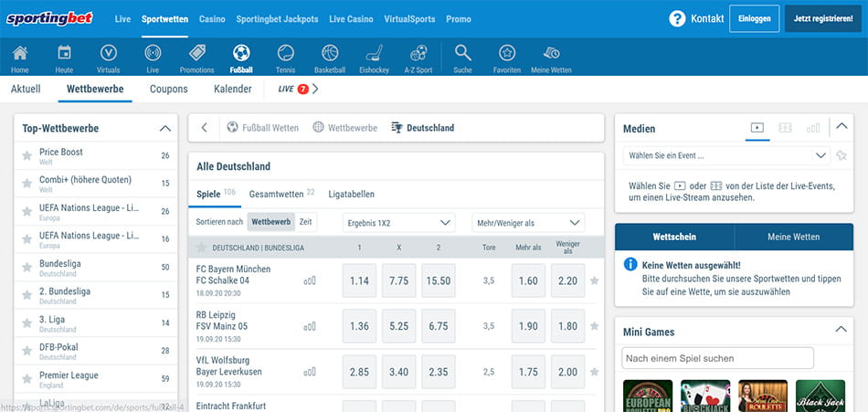Image resolution: width=868 pixels, height=412 pixels.
Task: Click the Kontakt help question icon
Action: tap(677, 19)
